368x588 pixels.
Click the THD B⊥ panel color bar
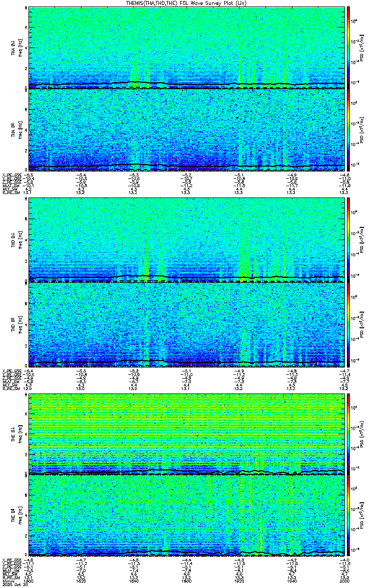(x=348, y=239)
